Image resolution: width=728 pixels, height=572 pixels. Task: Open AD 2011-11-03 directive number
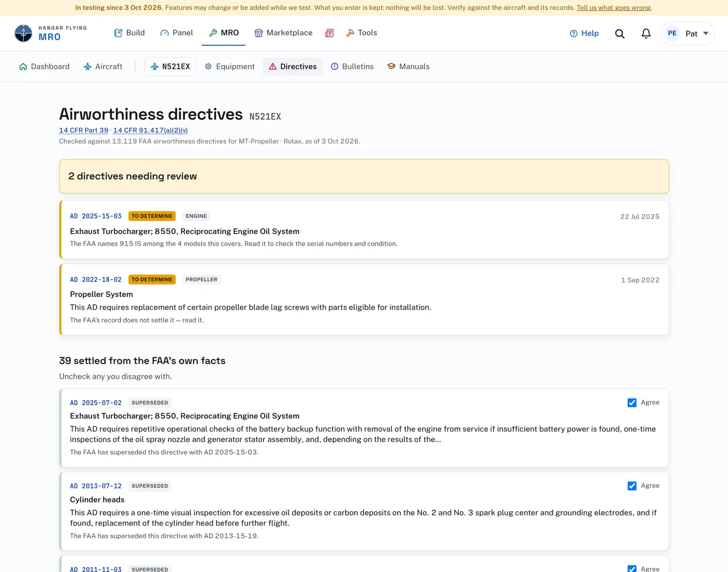(x=96, y=569)
